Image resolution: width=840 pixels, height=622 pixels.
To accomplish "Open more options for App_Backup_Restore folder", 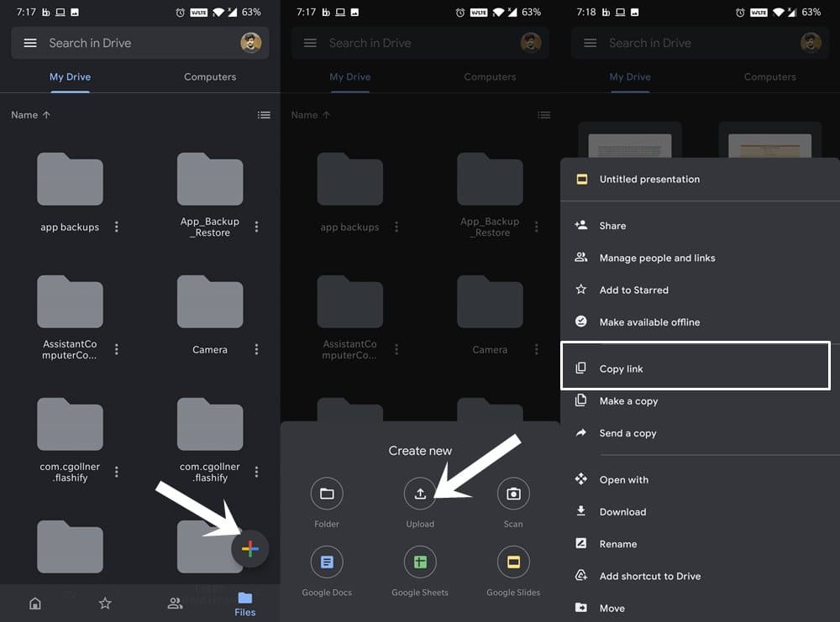I will (256, 227).
